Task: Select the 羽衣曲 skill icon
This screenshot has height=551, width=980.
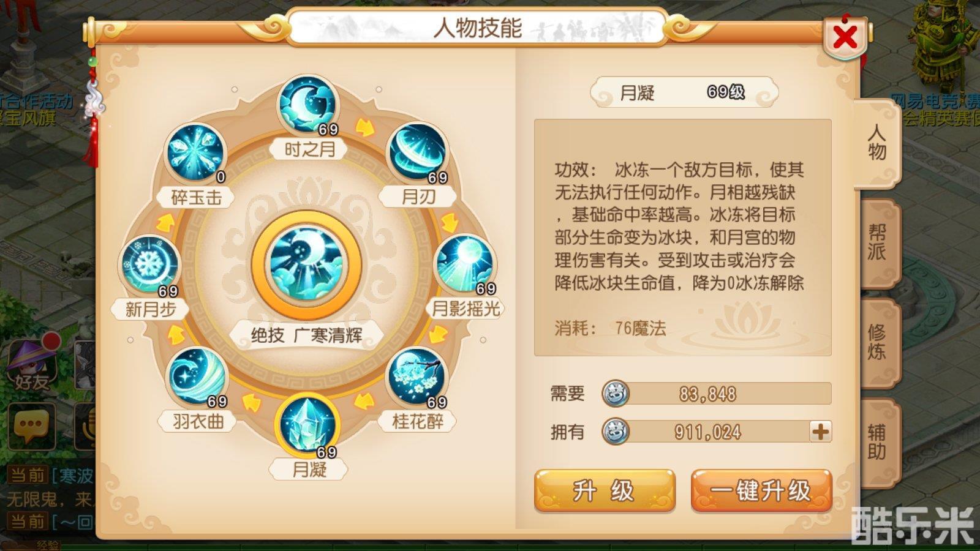Action: [197, 377]
